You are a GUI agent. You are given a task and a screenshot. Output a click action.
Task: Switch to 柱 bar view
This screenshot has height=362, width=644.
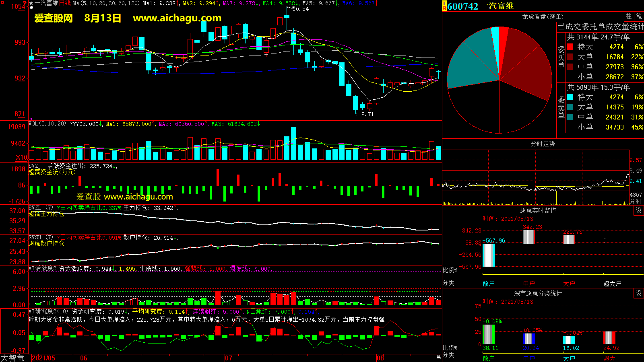tap(629, 16)
